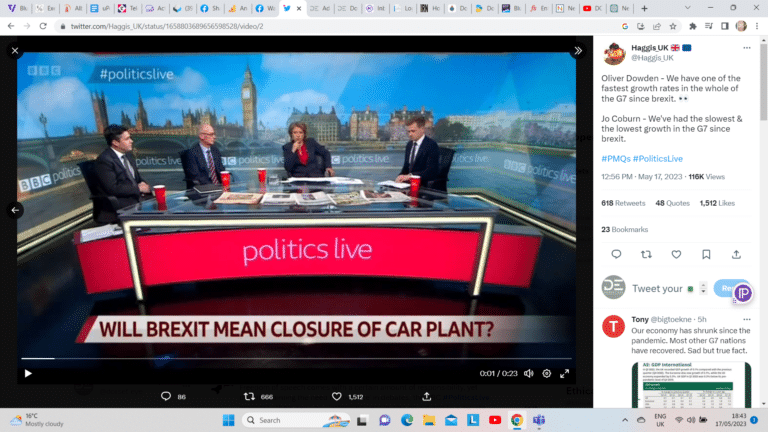
Task: Open YouTube from the taskbar
Action: click(495, 420)
